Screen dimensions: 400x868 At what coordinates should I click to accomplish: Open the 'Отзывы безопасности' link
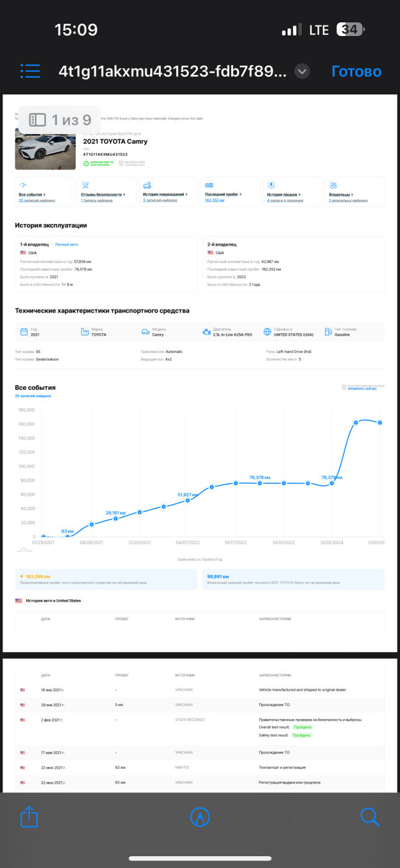pyautogui.click(x=102, y=195)
